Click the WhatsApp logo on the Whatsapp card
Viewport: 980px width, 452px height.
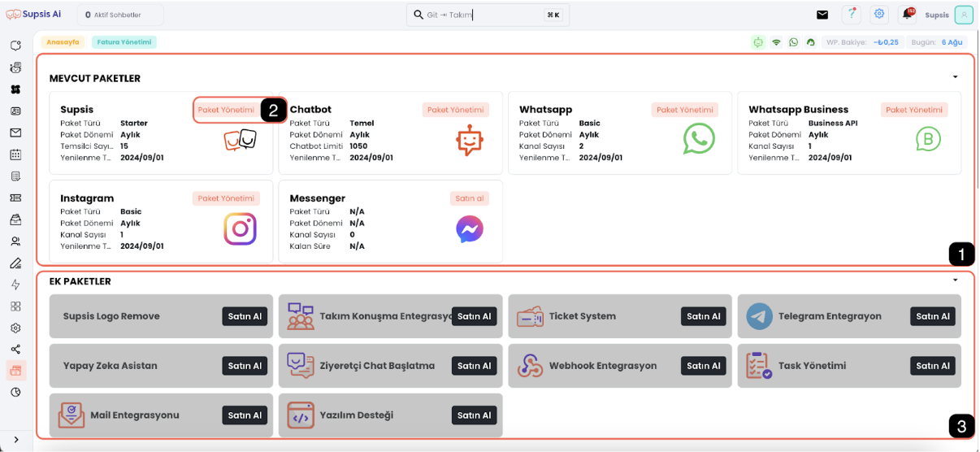(699, 139)
